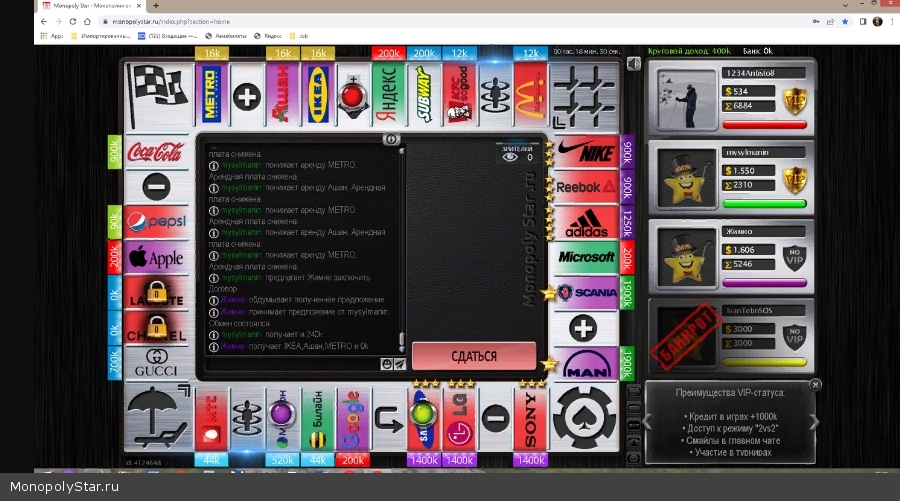Screen dimensions: 900x501
Task: Open the Авиабилеты bookmark
Action: 226,36
